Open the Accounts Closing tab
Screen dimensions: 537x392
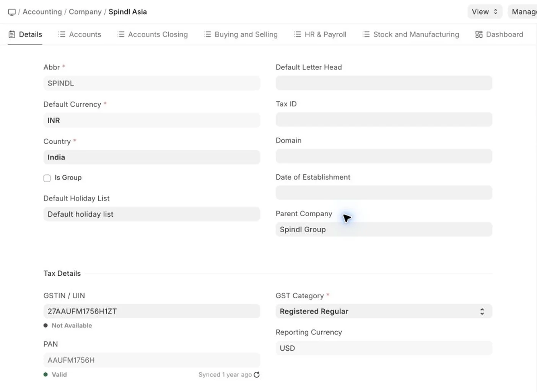click(153, 34)
